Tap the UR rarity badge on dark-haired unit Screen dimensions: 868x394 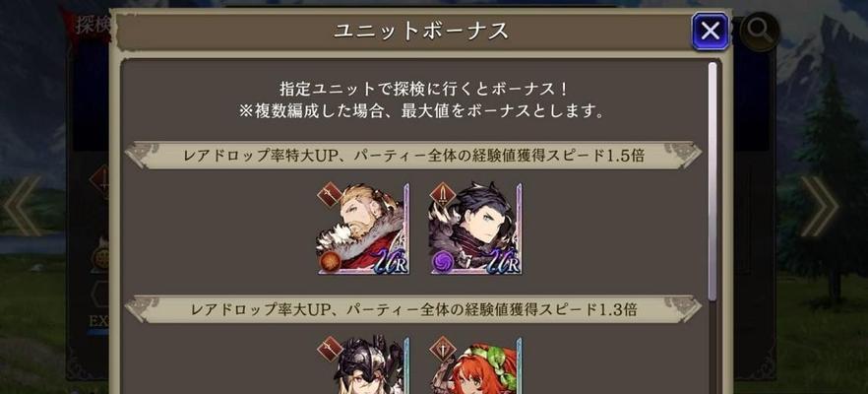503,261
